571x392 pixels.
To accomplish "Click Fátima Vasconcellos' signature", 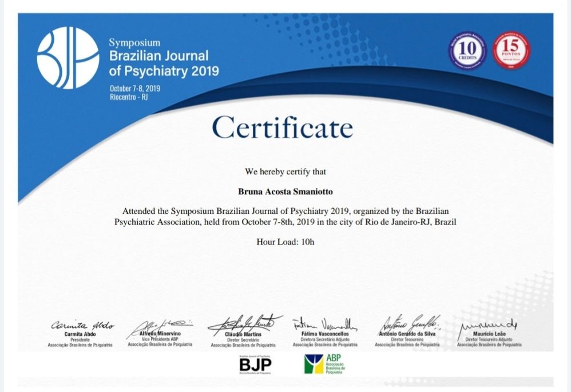I will 324,323.
